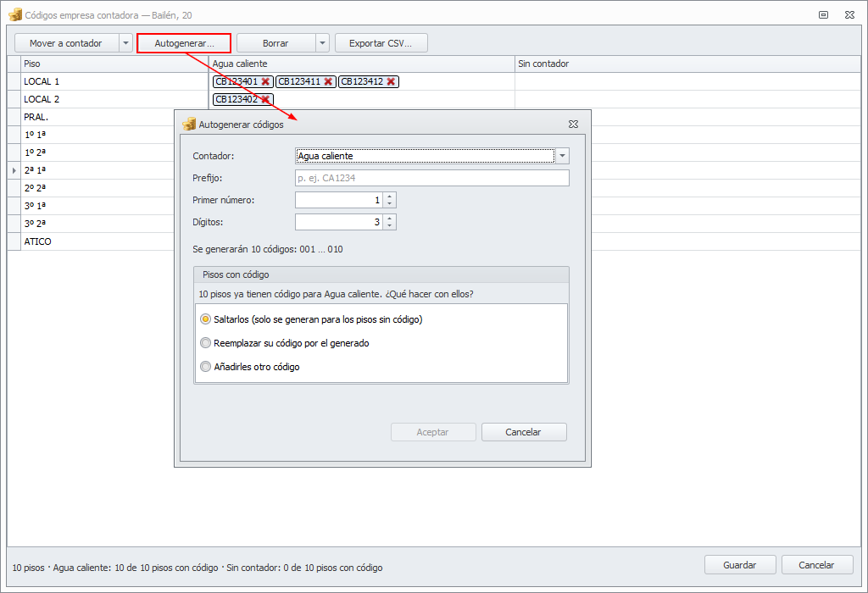The width and height of the screenshot is (868, 593).
Task: Remove code CB123401 with its red X
Action: tap(265, 81)
